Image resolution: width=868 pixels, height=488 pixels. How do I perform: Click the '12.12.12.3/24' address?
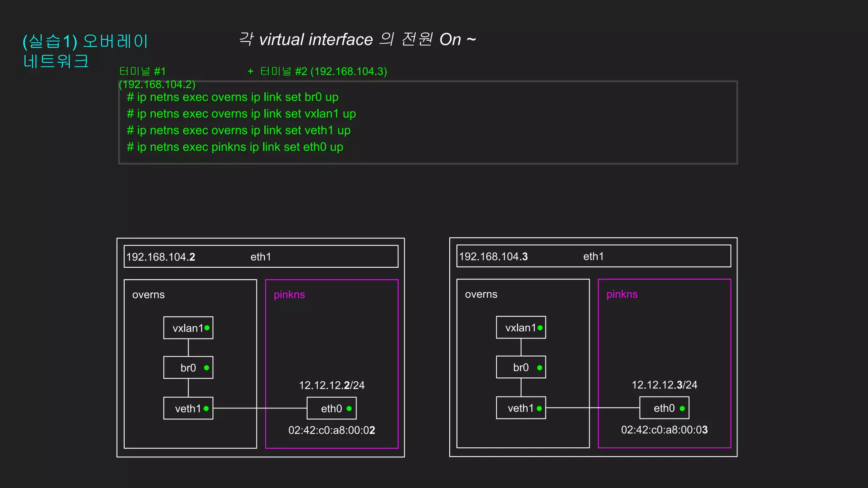click(x=665, y=385)
